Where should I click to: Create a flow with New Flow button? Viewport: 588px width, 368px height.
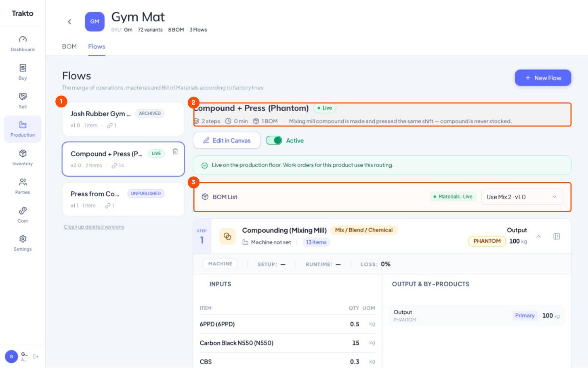click(543, 78)
